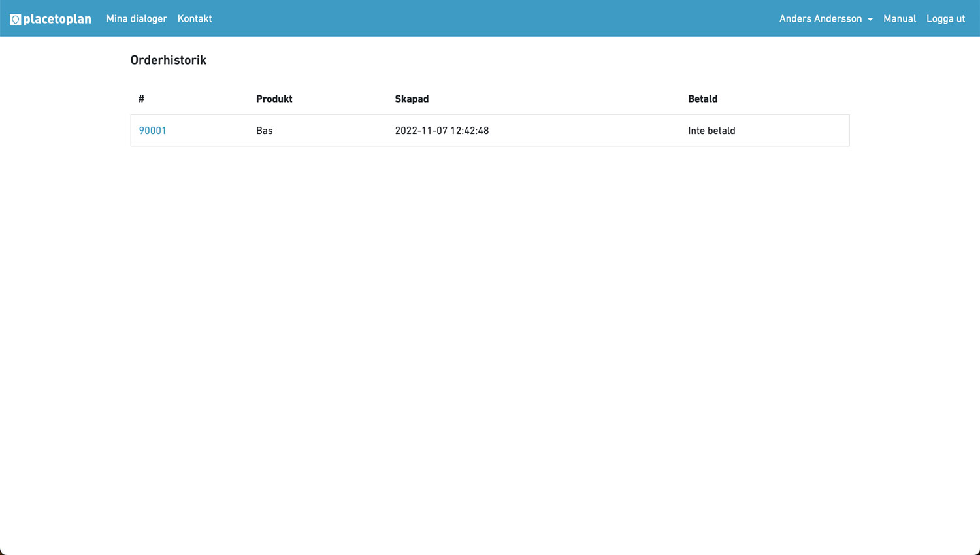Open order number 90001
Viewport: 980px width, 555px height.
point(152,131)
